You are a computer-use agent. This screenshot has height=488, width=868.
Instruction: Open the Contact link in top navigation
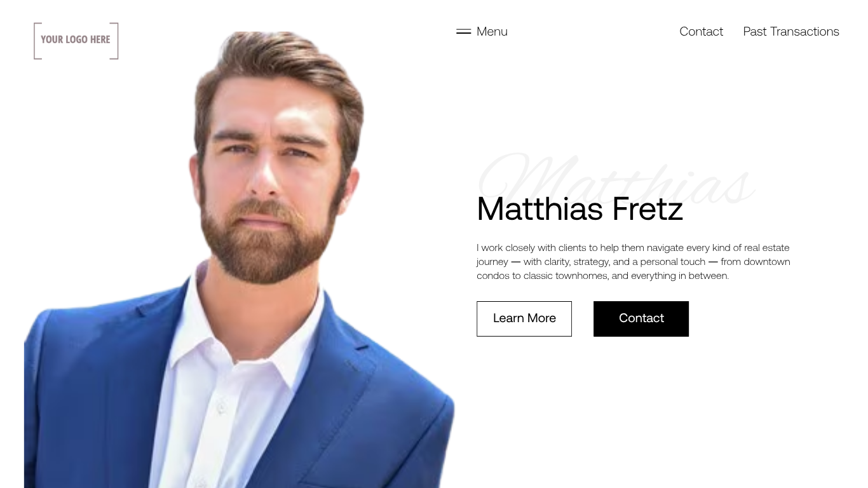tap(701, 32)
